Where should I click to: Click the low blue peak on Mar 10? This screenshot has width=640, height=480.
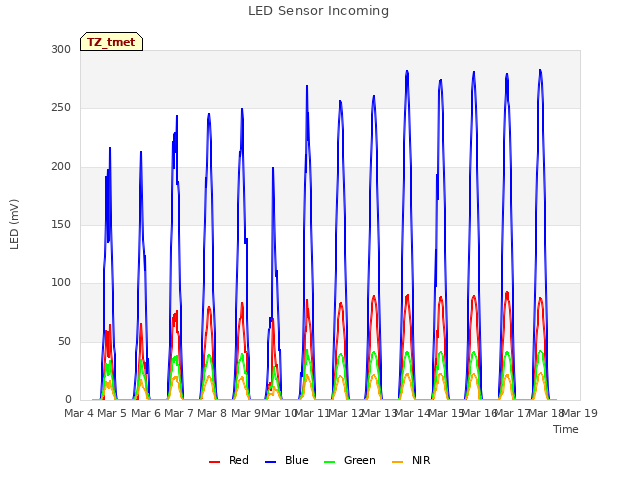pyautogui.click(x=273, y=168)
